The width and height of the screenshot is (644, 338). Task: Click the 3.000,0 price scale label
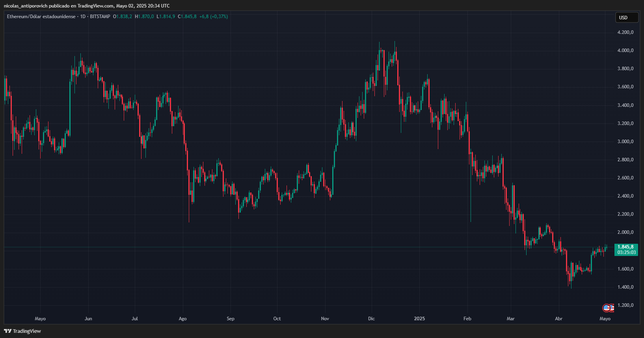coord(625,142)
